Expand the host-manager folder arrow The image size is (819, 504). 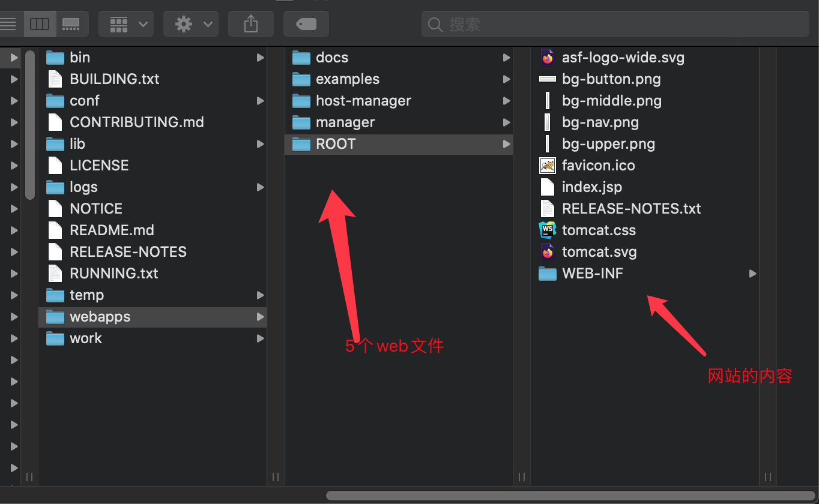(x=506, y=101)
